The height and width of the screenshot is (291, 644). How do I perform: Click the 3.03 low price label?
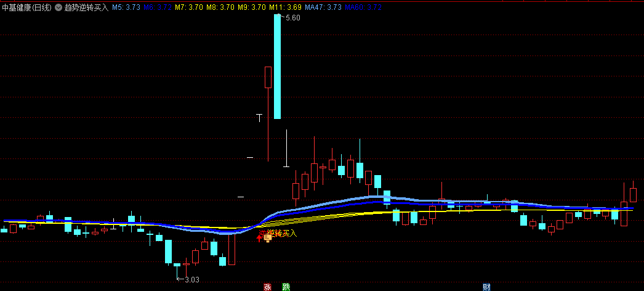coord(192,279)
